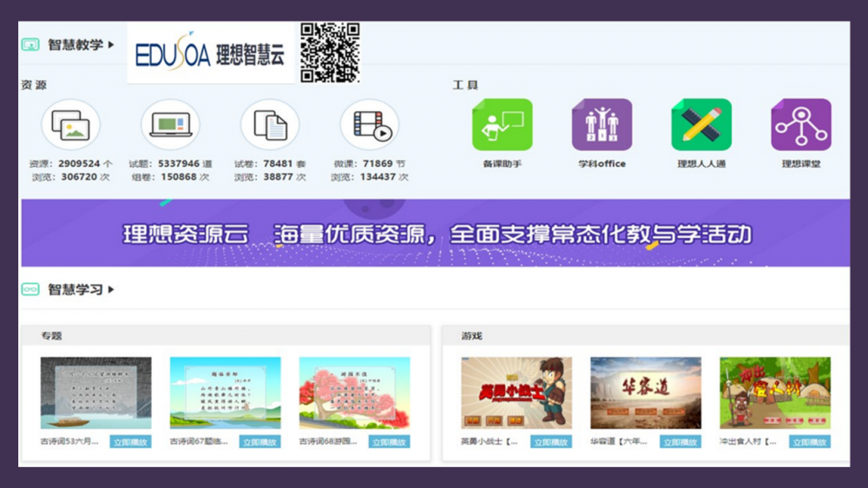Open the 理想课堂 network icon

pos(801,125)
